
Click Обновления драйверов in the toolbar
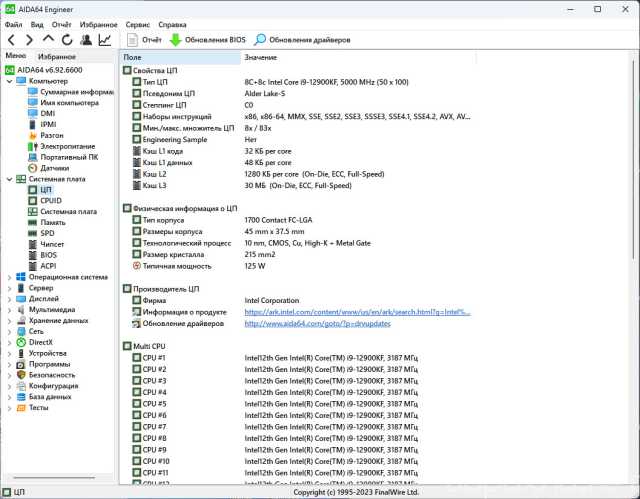pyautogui.click(x=302, y=40)
